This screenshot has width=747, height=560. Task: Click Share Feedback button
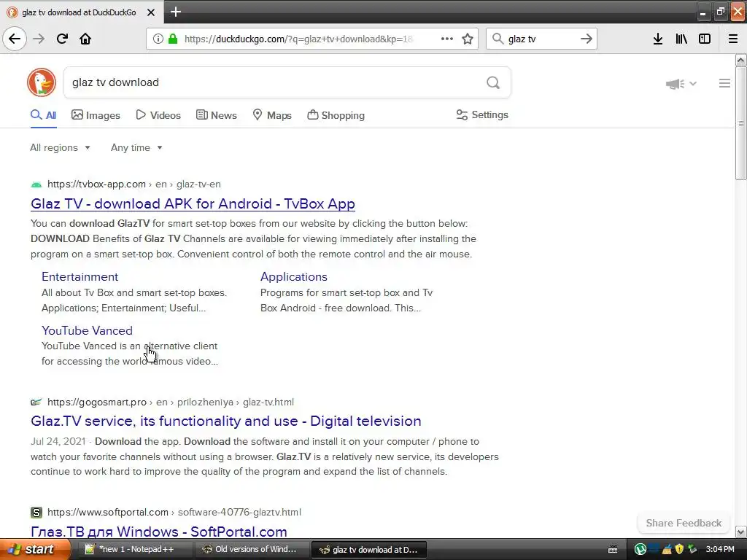point(684,523)
